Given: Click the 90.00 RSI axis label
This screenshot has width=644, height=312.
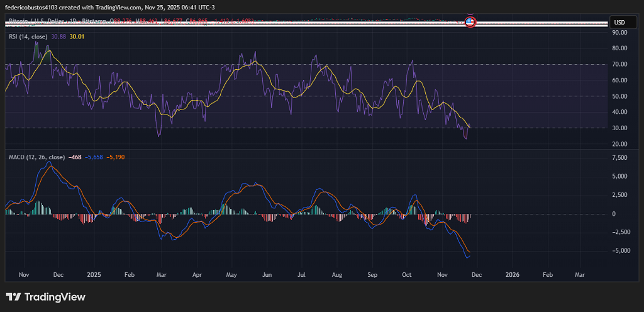Looking at the screenshot, I should [x=619, y=32].
